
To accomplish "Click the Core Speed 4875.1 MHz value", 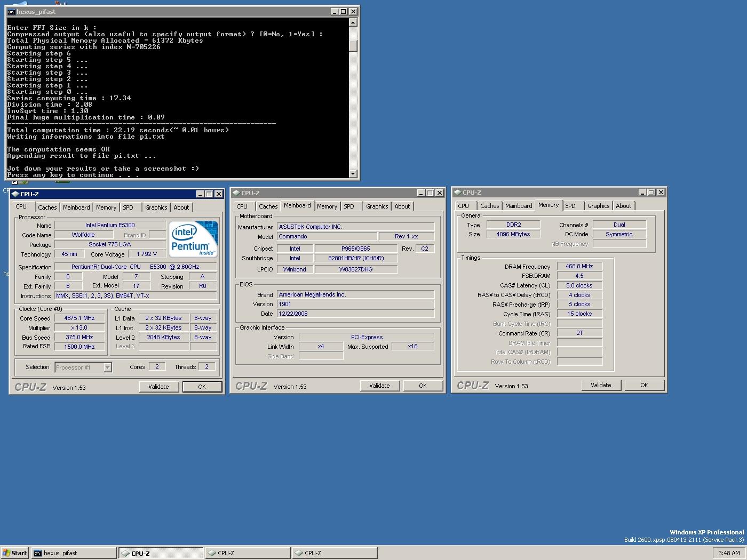I will coord(80,318).
